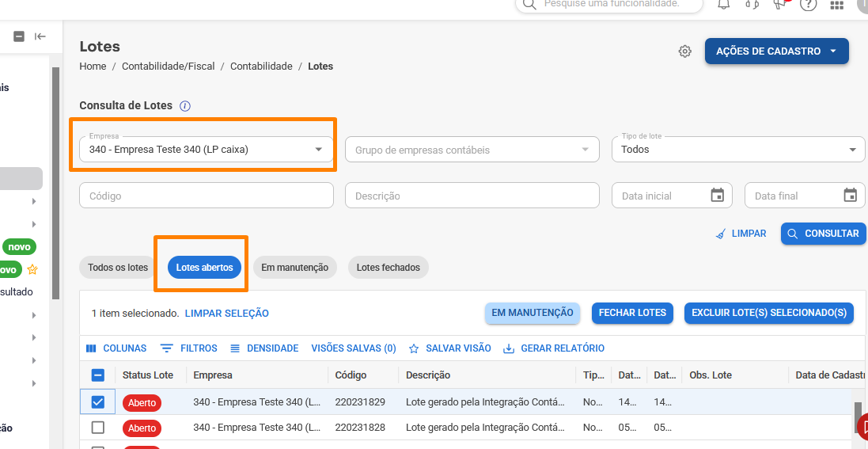Click the search magnifier in top bar
The width and height of the screenshot is (868, 449).
(529, 5)
